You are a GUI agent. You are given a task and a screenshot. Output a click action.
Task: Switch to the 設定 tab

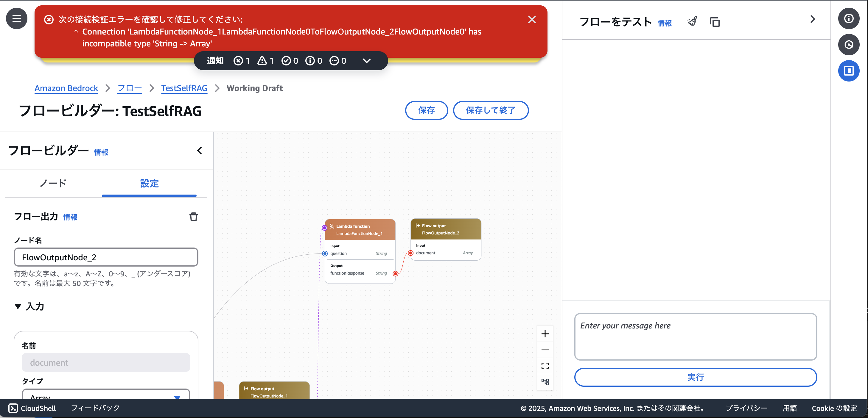[x=149, y=184]
